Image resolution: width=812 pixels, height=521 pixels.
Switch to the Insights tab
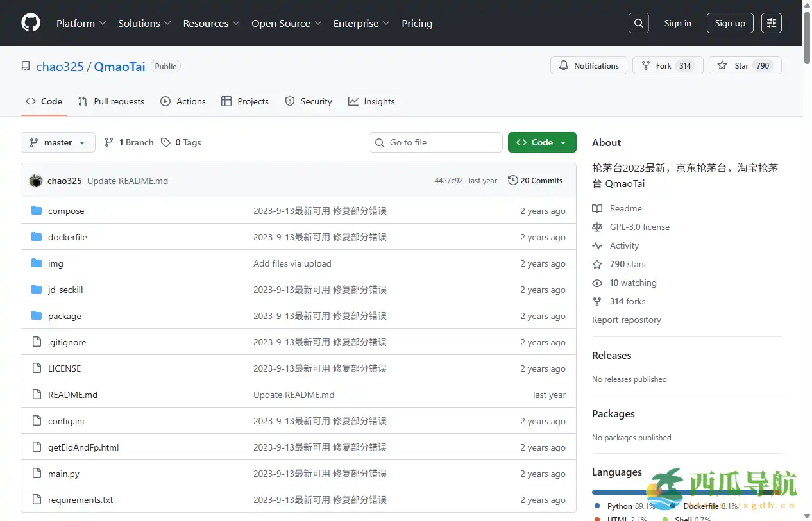tap(371, 101)
